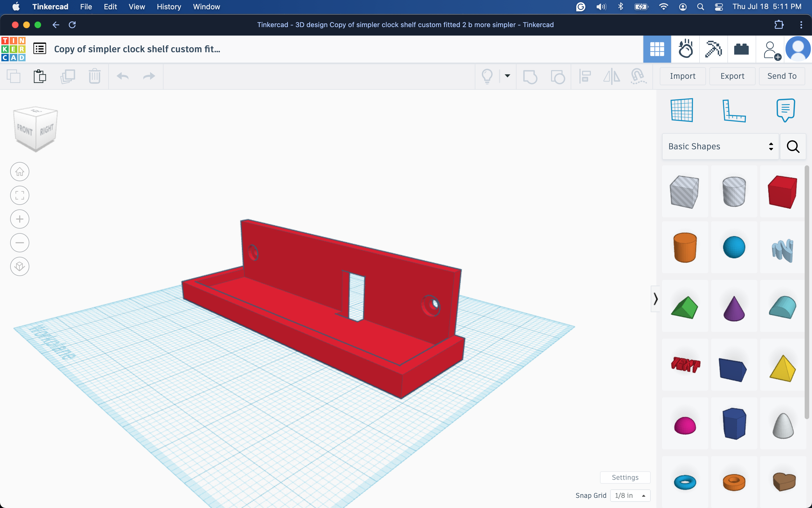The image size is (812, 508).
Task: Toggle orthographic perspective view cube icon
Action: (x=20, y=266)
